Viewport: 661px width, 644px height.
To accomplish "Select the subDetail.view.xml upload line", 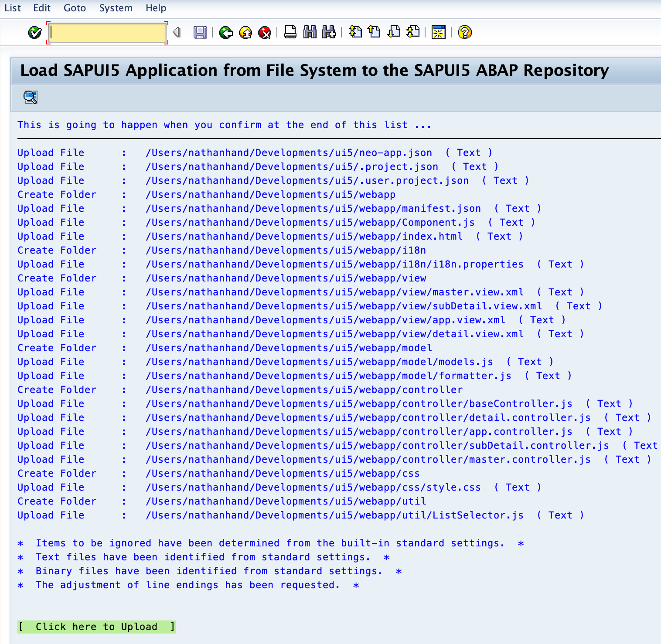I will coord(310,306).
